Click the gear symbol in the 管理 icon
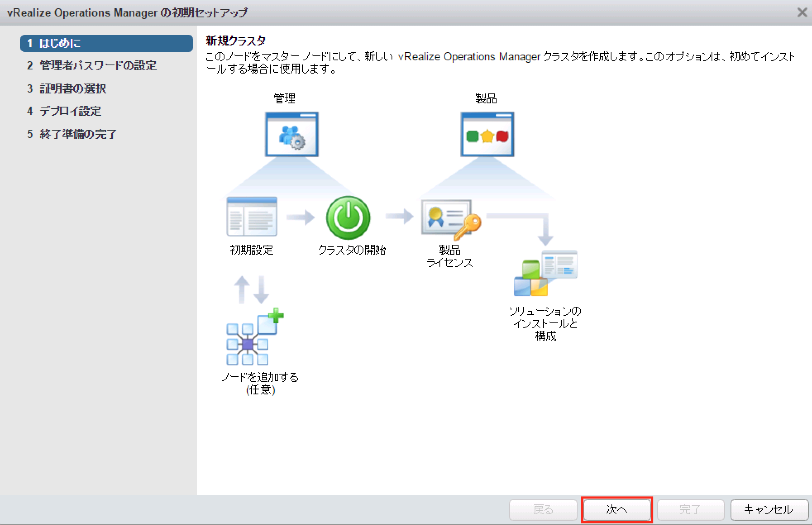This screenshot has width=812, height=525. point(299,141)
